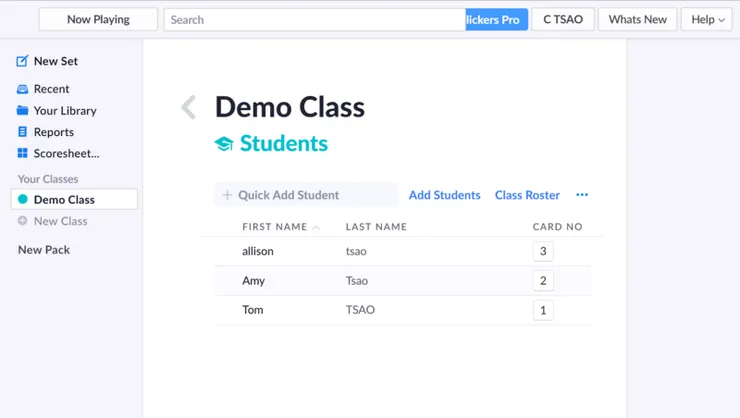Click the teal Demo Class circle icon
The width and height of the screenshot is (740, 418).
[x=23, y=200]
